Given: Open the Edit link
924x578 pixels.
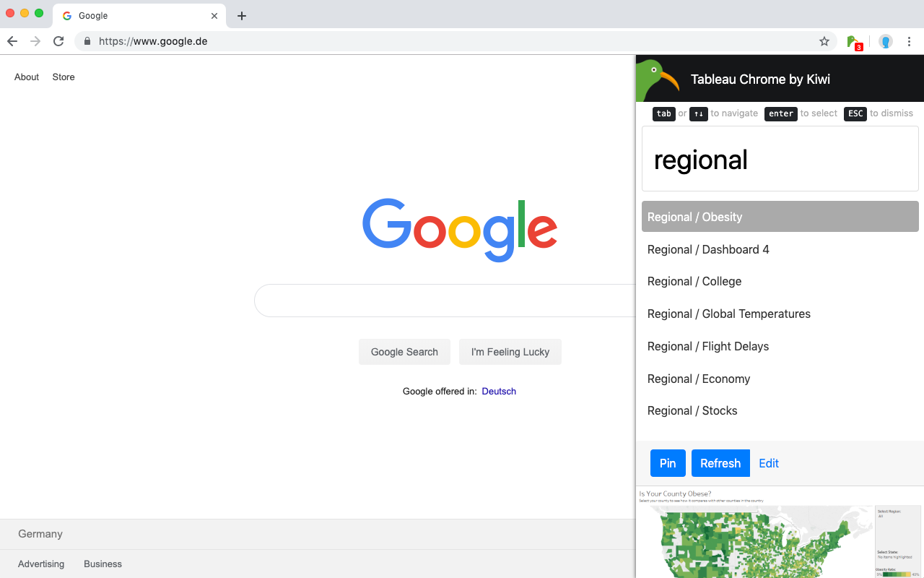Looking at the screenshot, I should (x=768, y=463).
